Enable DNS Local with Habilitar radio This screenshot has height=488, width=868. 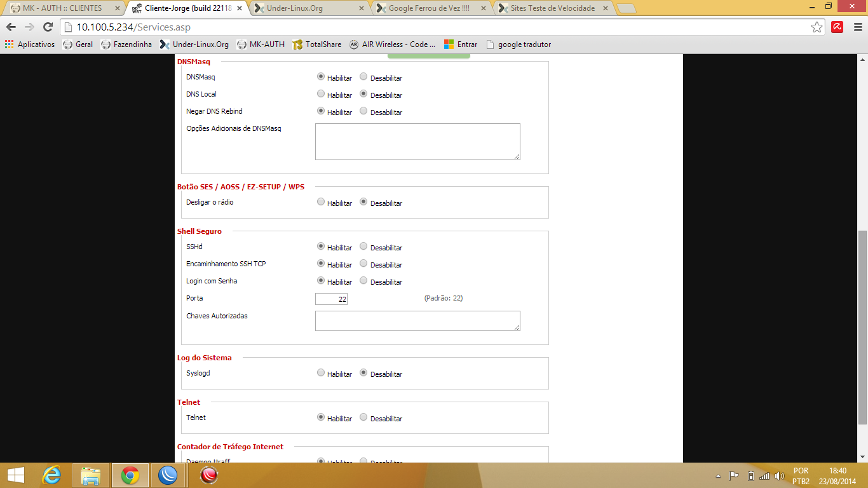321,94
